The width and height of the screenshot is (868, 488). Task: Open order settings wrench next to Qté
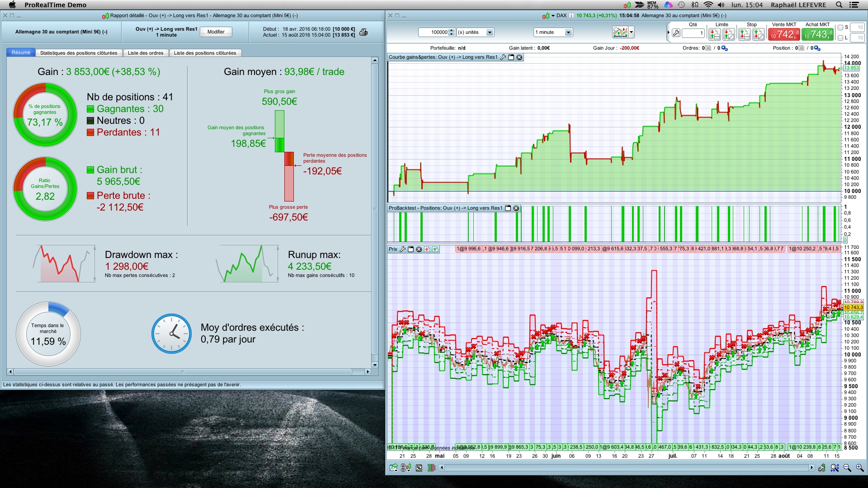point(676,33)
